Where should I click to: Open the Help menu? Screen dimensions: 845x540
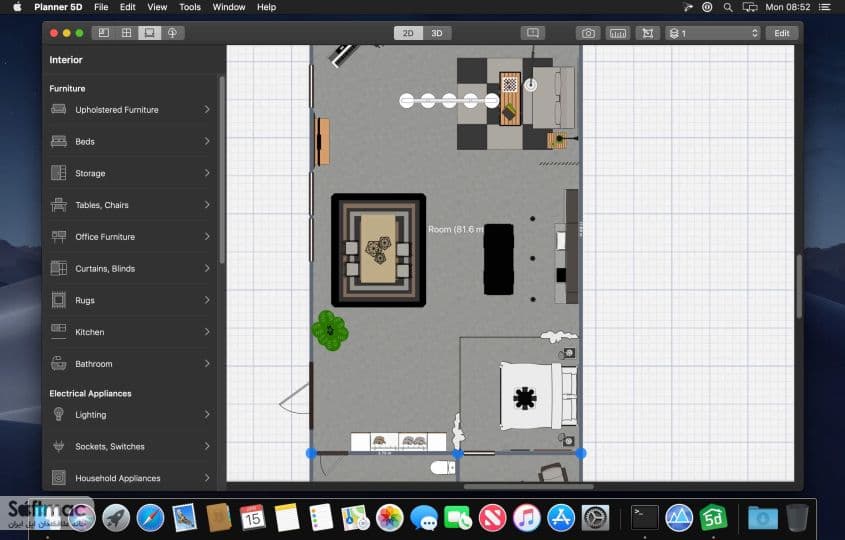click(266, 7)
